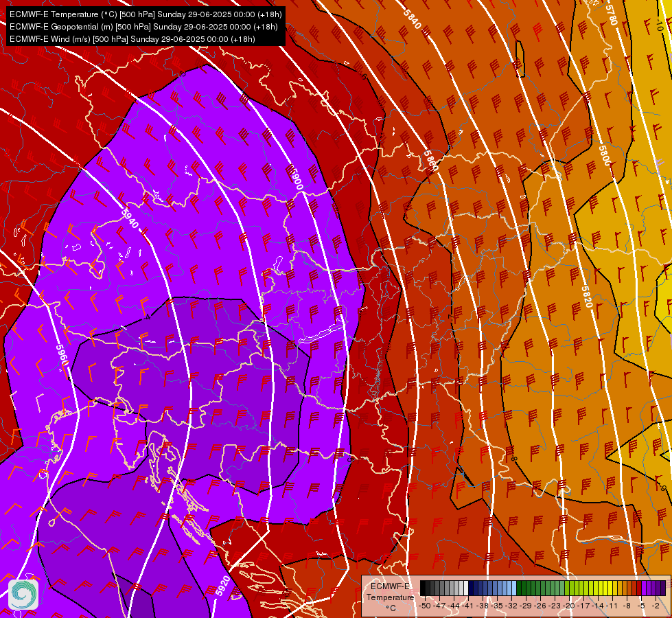
Task: Click the 5820 geopotential contour label
Action: [587, 297]
